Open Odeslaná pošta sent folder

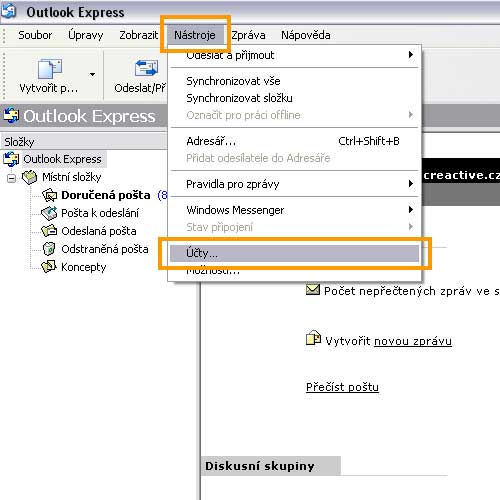click(99, 231)
